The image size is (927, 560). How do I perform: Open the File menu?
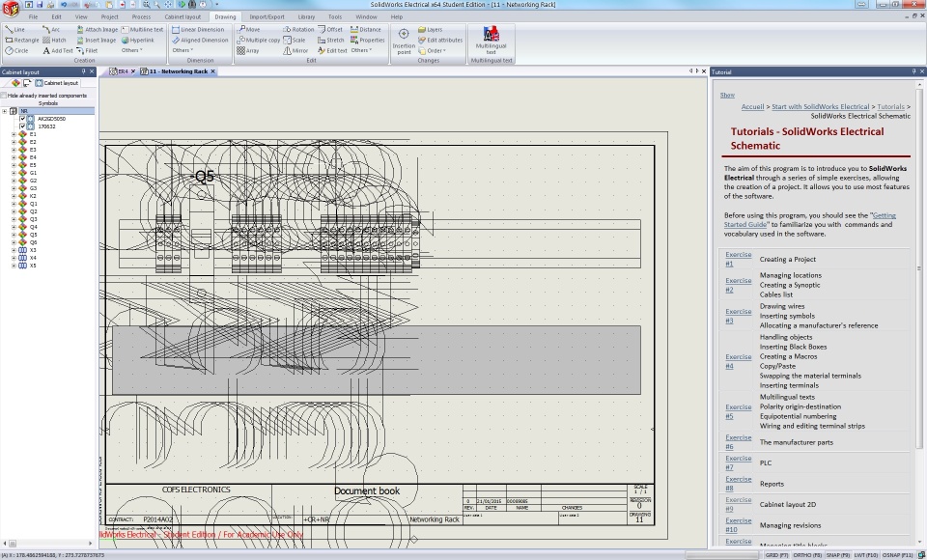pyautogui.click(x=33, y=17)
